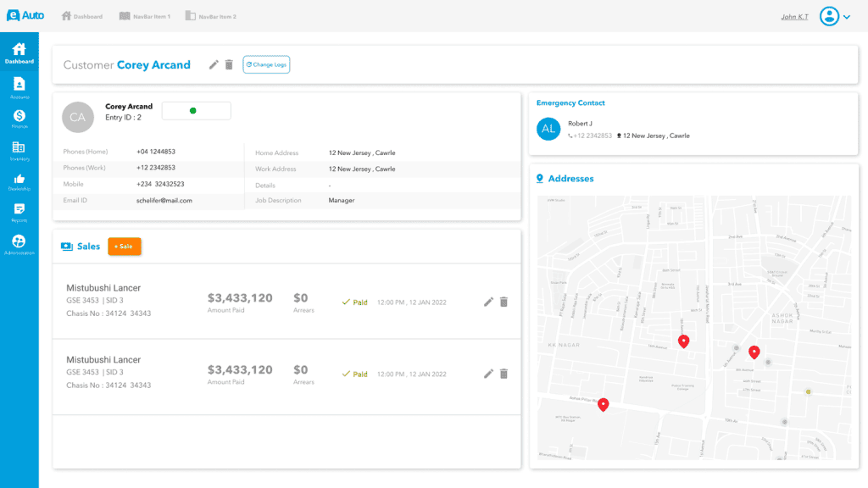Open the Accounts sidebar section
The width and height of the screenshot is (868, 488).
pyautogui.click(x=19, y=88)
